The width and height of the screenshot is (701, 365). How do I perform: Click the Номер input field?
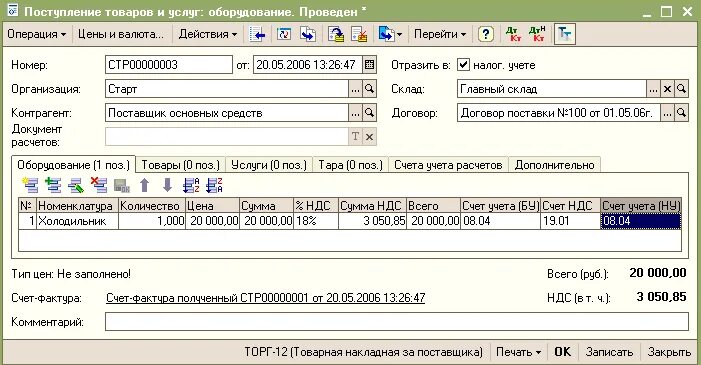[x=169, y=65]
